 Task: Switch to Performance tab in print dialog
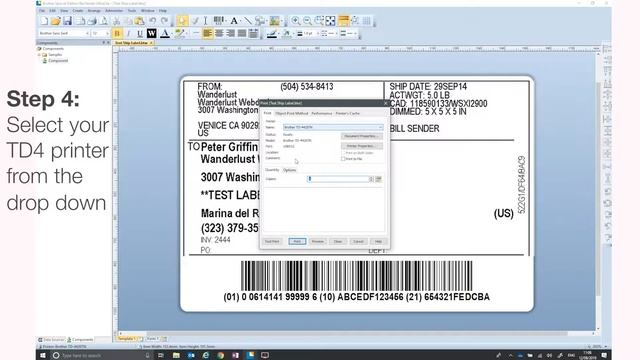[x=322, y=113]
